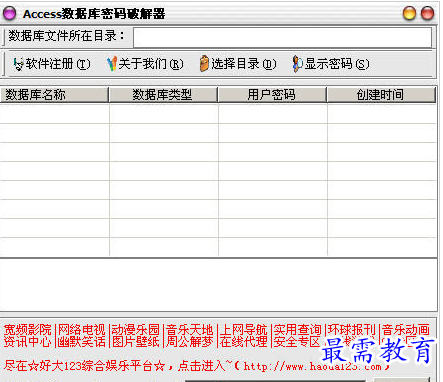Open the 宽频影院 link
Viewport: 443px width, 382px height.
coord(28,330)
